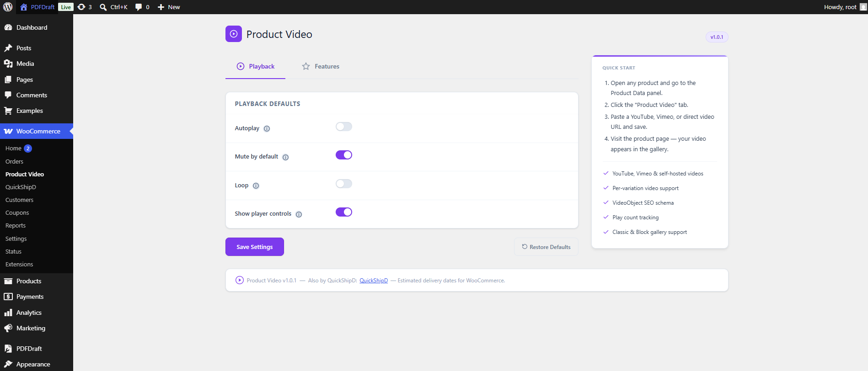Click the Media icon in sidebar
Screen dimensions: 868x371
(8, 64)
